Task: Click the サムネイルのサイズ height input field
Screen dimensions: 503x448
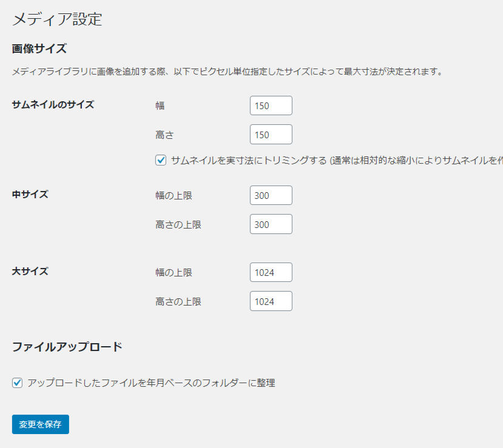Action: [x=271, y=134]
